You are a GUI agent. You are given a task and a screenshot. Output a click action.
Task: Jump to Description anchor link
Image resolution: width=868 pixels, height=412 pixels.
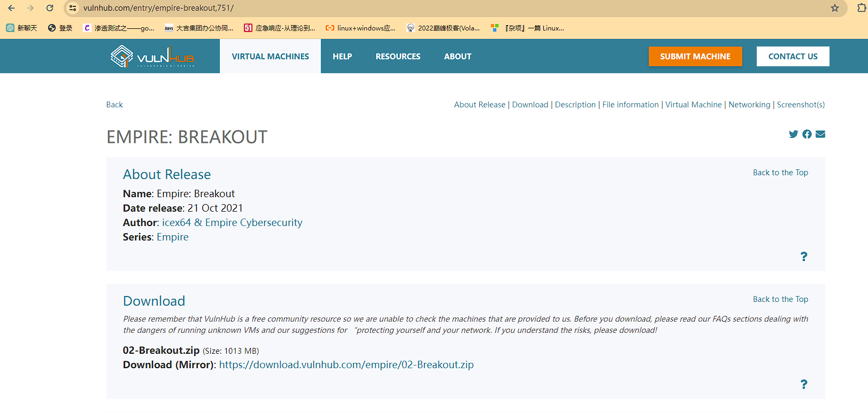coord(575,105)
